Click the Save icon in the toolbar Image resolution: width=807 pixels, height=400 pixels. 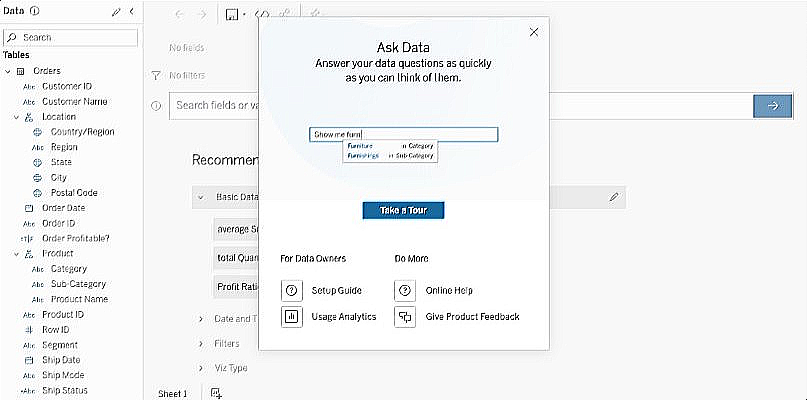233,15
